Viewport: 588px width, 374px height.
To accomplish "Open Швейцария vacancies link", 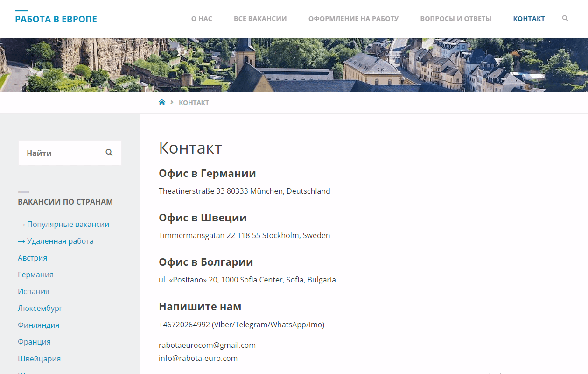I will [x=39, y=359].
